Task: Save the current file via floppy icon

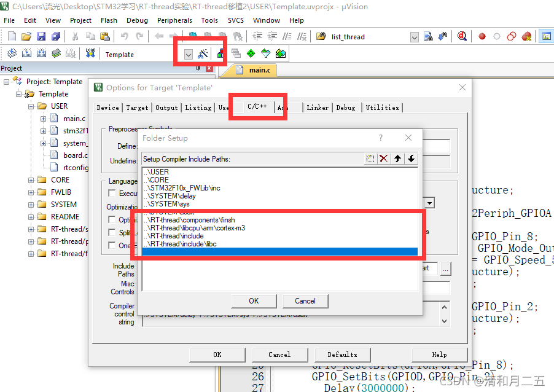Action: point(41,36)
